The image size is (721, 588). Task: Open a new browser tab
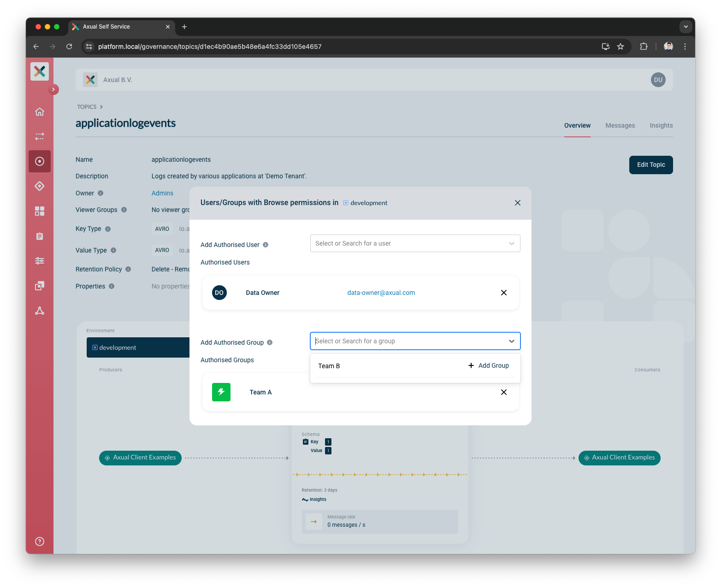[x=184, y=27]
